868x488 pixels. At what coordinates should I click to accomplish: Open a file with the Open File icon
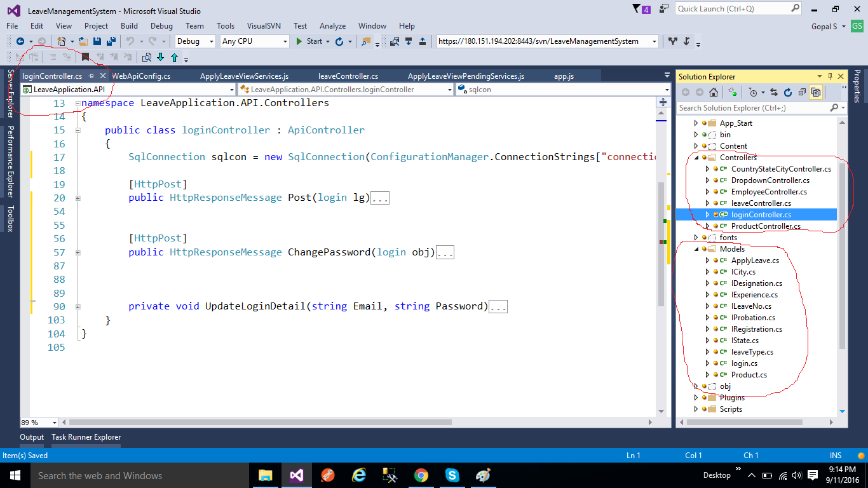pos(83,41)
